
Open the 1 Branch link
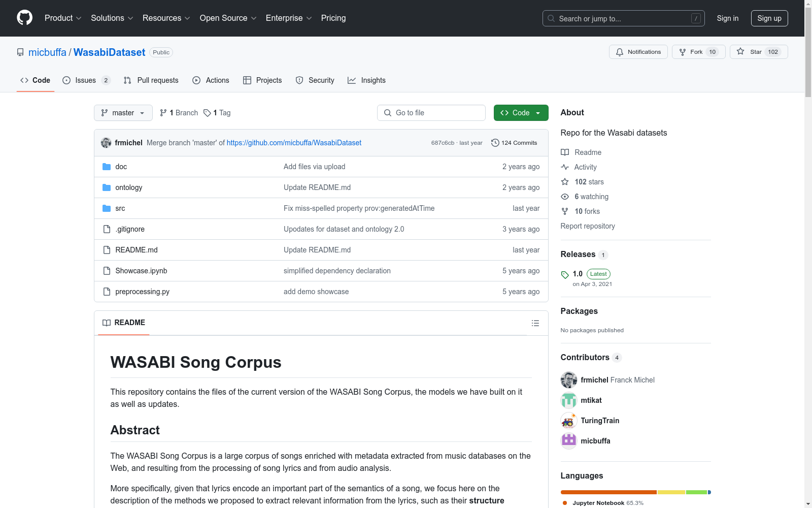click(x=179, y=113)
